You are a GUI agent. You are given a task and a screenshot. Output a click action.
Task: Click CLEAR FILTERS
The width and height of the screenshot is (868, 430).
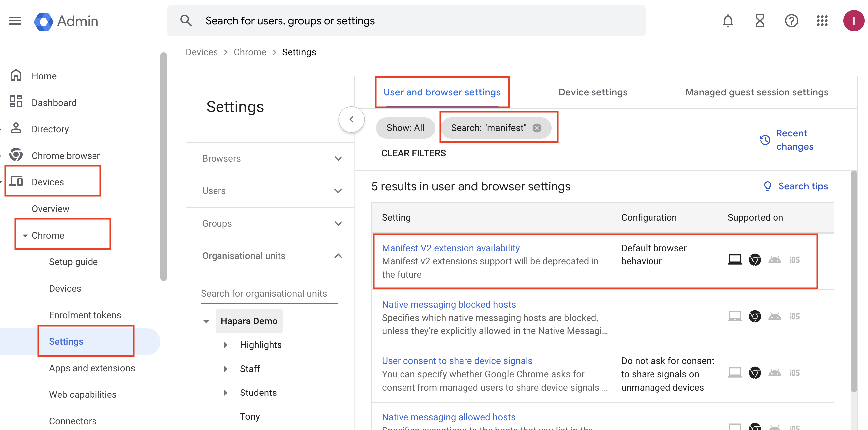[x=413, y=153]
